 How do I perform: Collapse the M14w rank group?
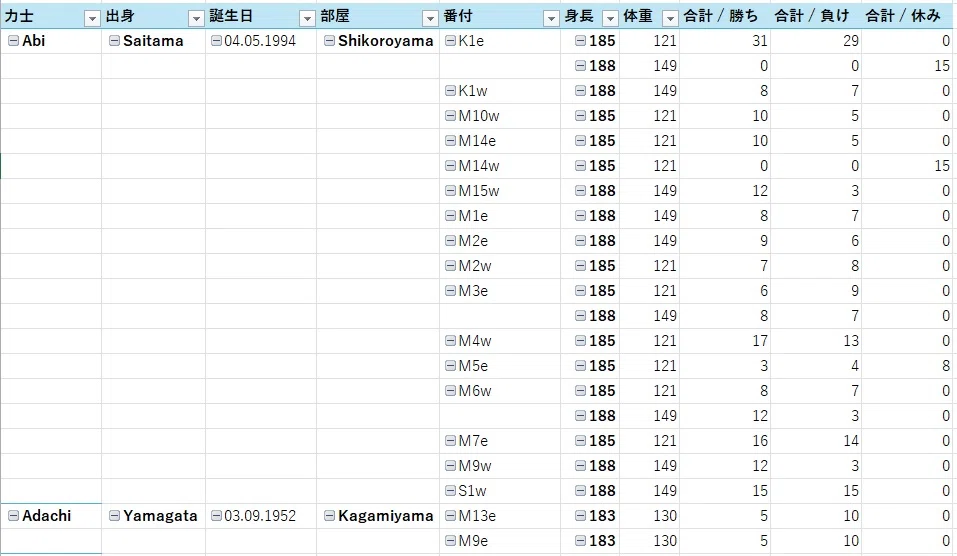[450, 166]
